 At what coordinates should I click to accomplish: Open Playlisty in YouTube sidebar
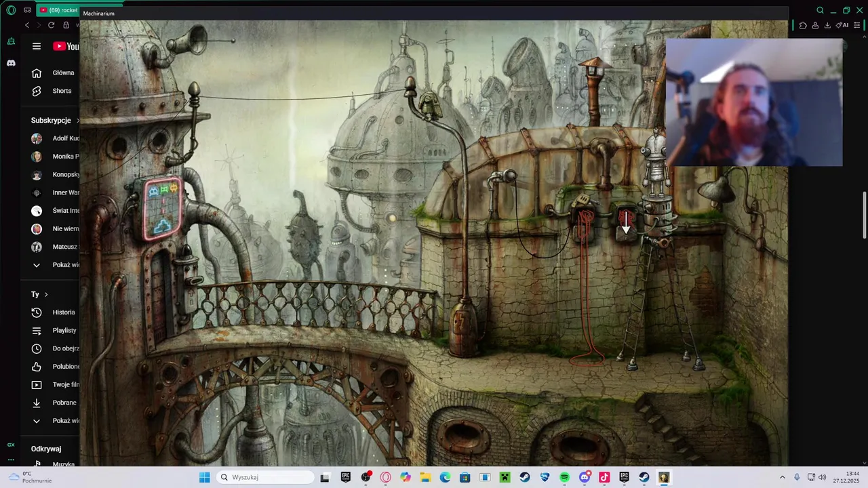pyautogui.click(x=54, y=331)
